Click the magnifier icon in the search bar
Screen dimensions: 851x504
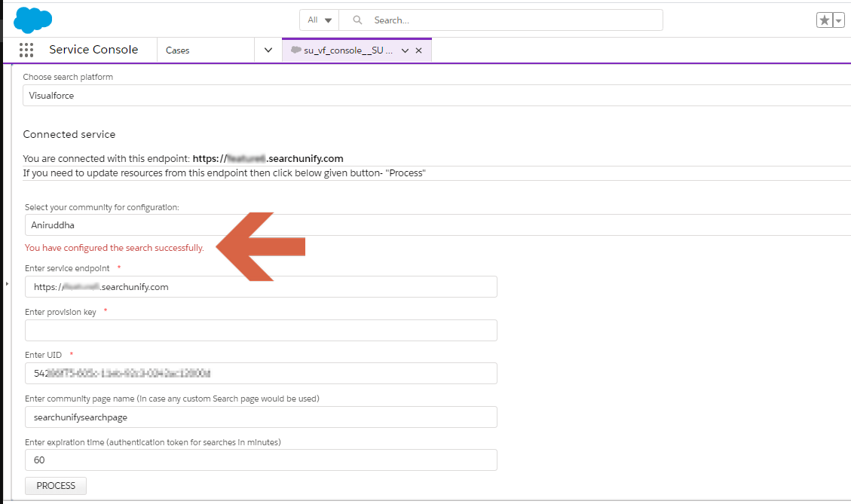pyautogui.click(x=357, y=20)
